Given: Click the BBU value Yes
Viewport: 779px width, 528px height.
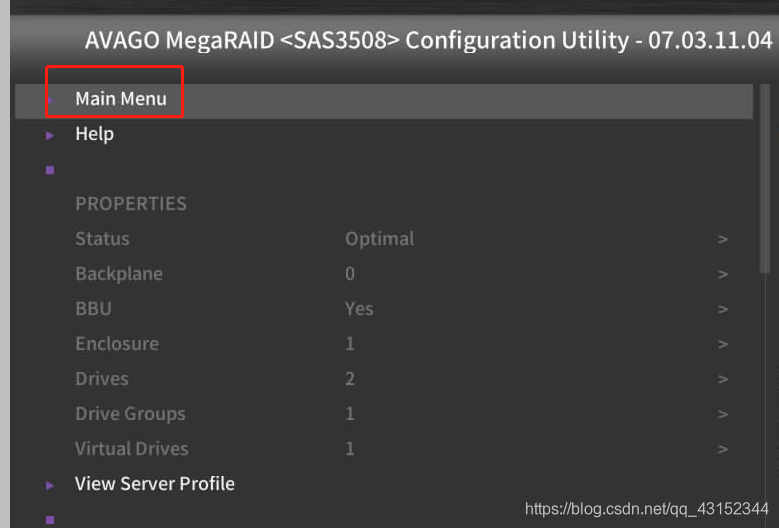Looking at the screenshot, I should tap(359, 309).
